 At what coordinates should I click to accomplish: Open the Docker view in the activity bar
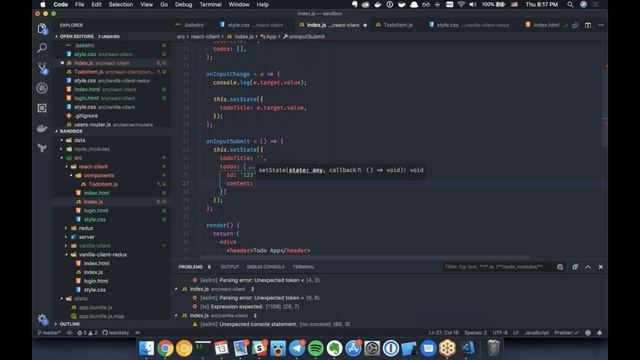coord(42,128)
